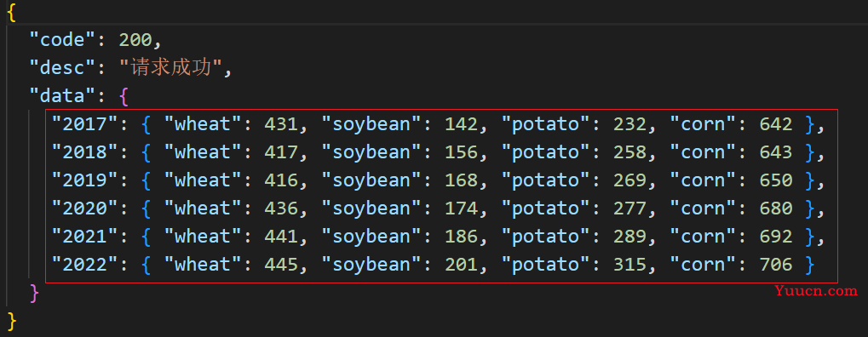
Task: Click the string "请求成功"
Action: pos(171,68)
